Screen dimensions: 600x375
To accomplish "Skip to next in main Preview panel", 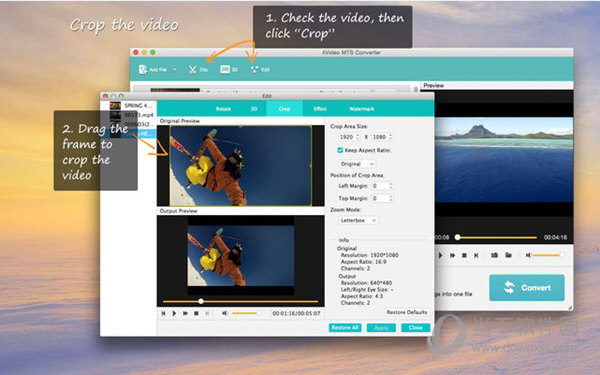I will [x=476, y=255].
